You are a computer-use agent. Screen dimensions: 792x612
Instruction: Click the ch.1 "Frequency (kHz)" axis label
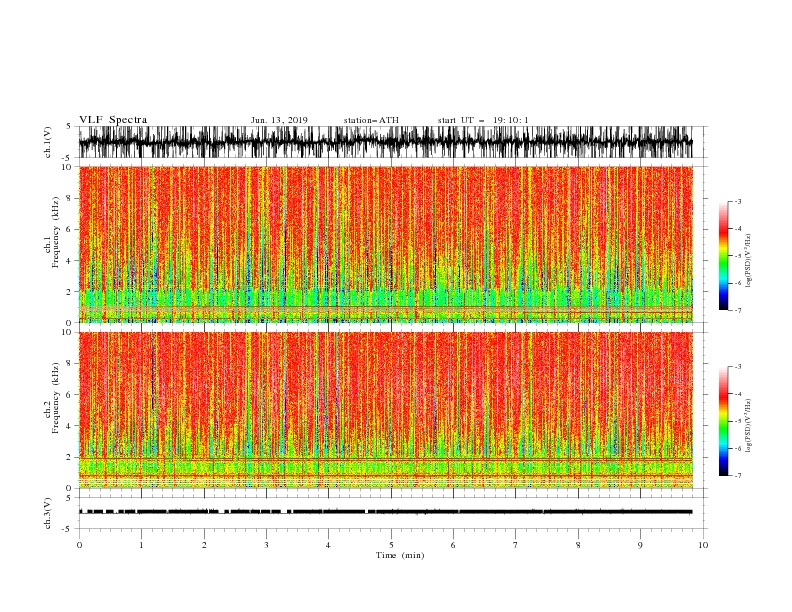coord(56,232)
